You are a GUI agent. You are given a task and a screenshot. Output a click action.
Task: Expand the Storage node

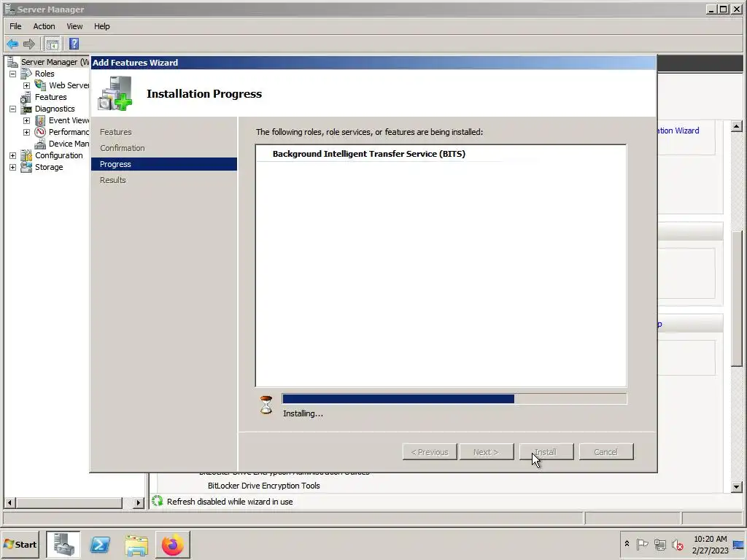(x=13, y=167)
